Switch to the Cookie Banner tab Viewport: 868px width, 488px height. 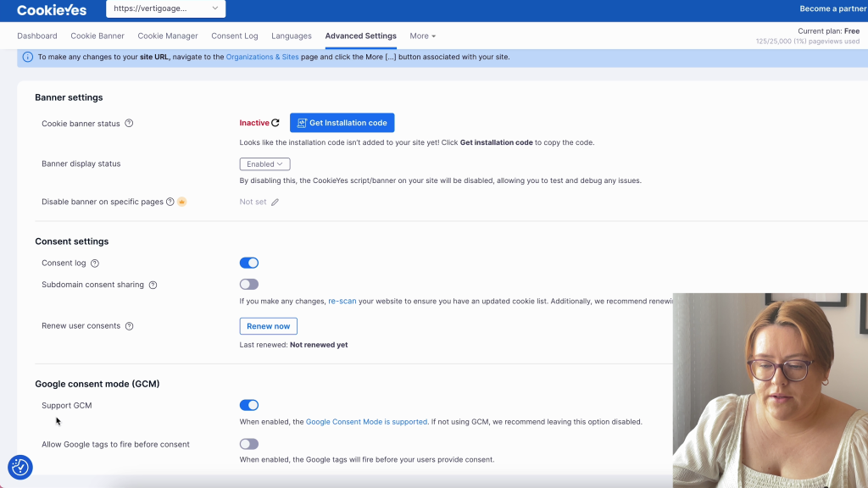click(x=97, y=36)
